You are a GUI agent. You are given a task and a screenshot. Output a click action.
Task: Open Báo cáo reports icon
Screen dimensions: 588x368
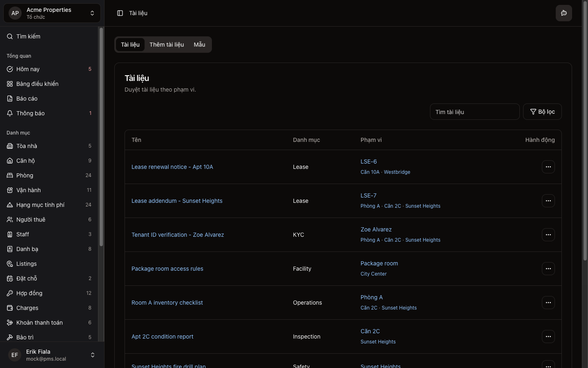pos(10,99)
